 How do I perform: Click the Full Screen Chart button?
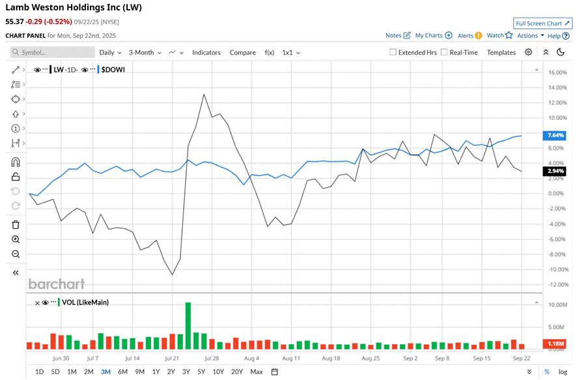(x=542, y=23)
